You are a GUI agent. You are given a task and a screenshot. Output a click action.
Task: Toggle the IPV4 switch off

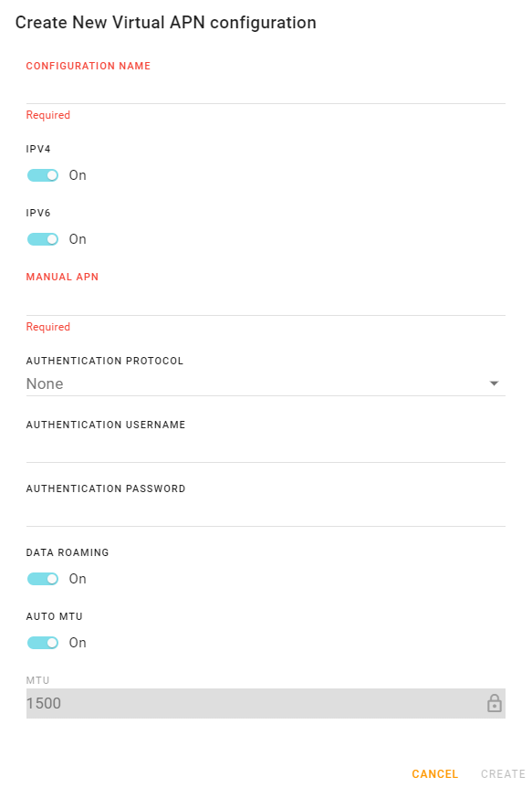click(x=43, y=175)
